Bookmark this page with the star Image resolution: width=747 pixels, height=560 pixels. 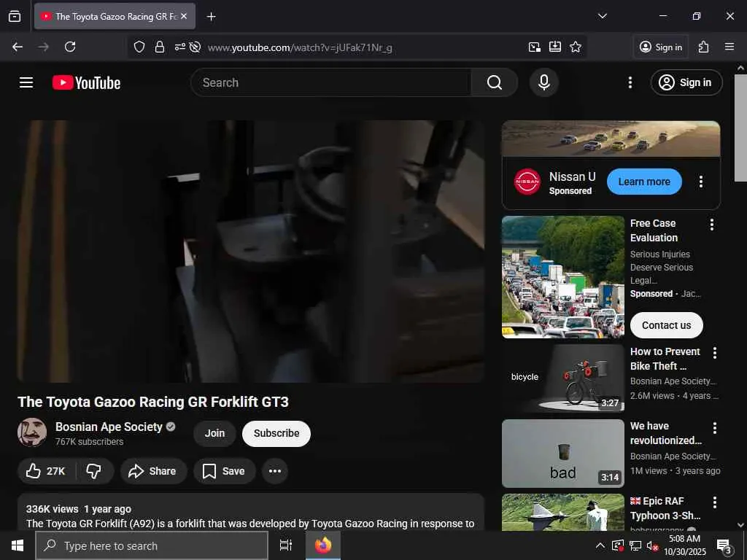576,47
